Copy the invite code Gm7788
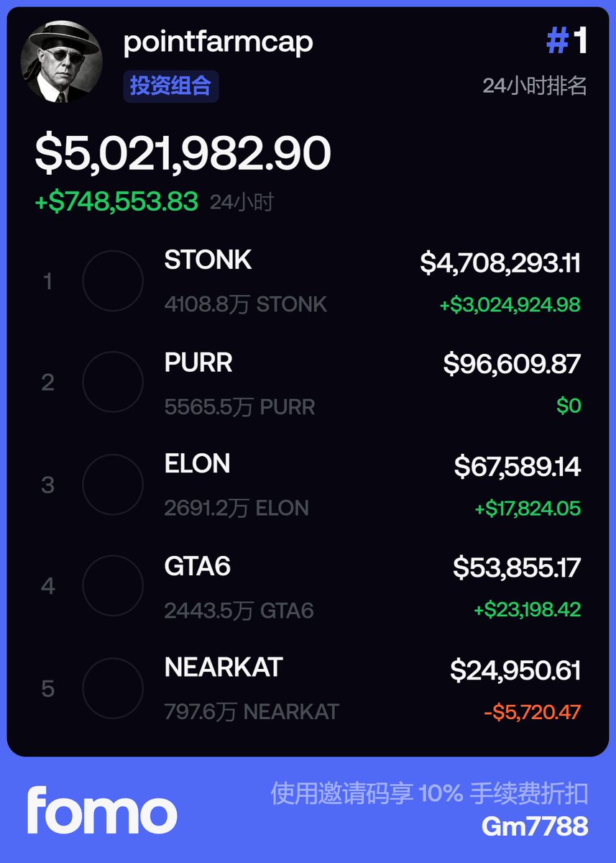Screen dimensions: 616x863 tap(535, 826)
